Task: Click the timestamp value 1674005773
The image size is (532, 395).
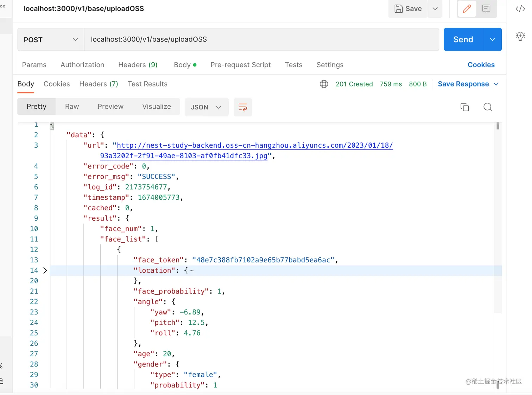Action: point(159,197)
